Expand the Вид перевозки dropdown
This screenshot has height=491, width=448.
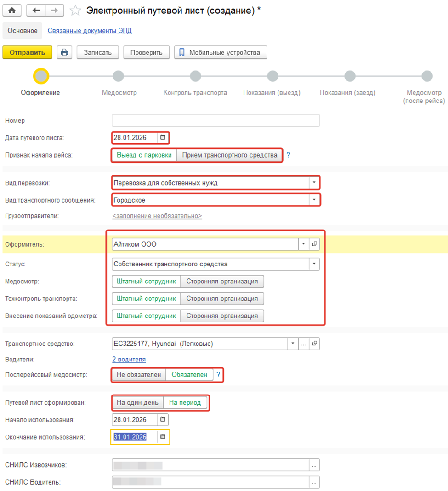click(314, 183)
